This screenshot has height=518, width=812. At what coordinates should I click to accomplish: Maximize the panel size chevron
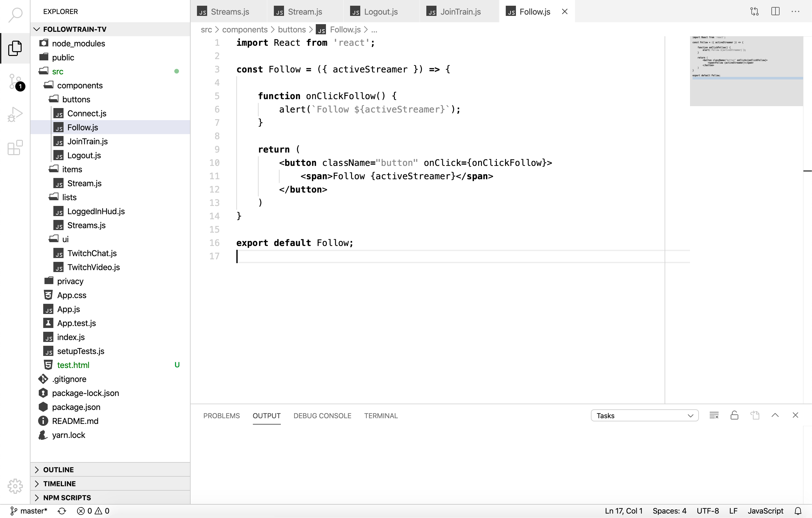click(775, 415)
